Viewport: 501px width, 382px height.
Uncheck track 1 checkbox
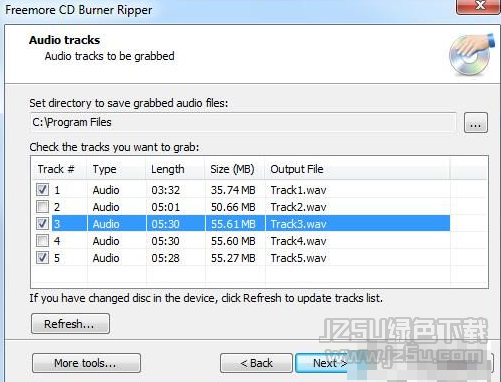(x=42, y=190)
